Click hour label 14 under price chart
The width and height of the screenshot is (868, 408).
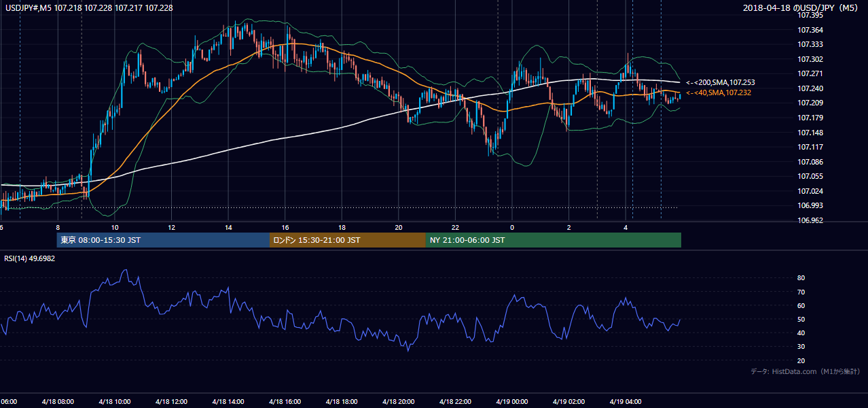pyautogui.click(x=229, y=228)
